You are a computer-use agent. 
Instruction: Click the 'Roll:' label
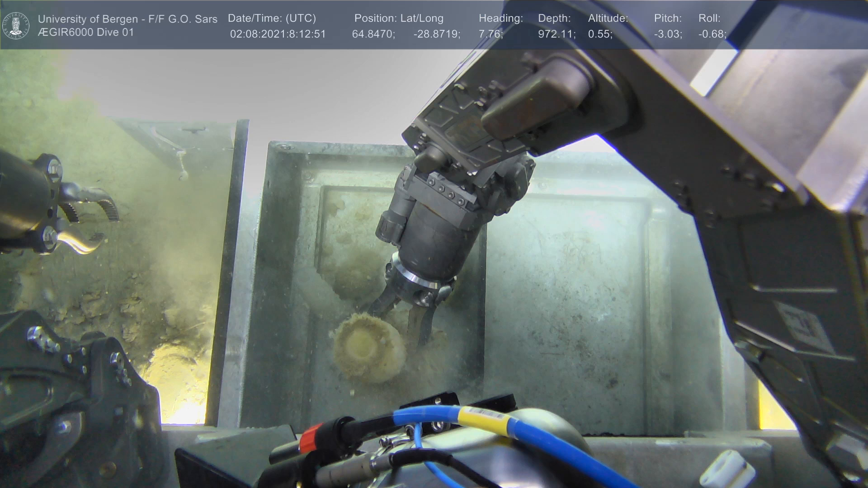coord(709,18)
